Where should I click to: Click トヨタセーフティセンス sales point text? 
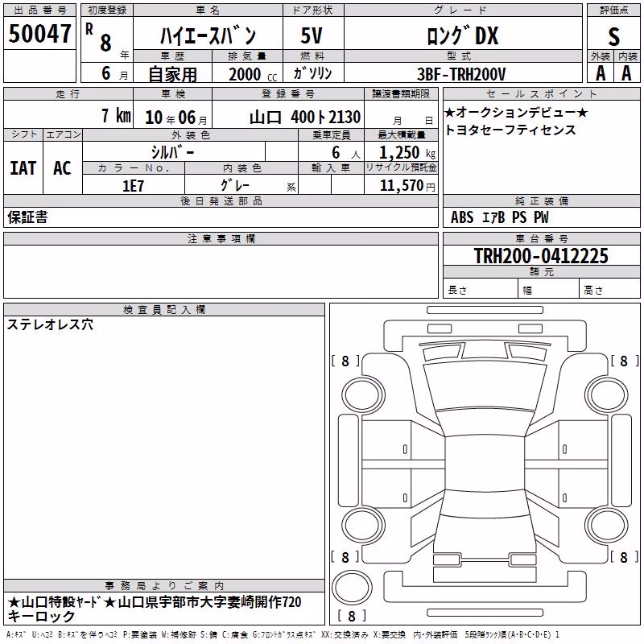[510, 130]
